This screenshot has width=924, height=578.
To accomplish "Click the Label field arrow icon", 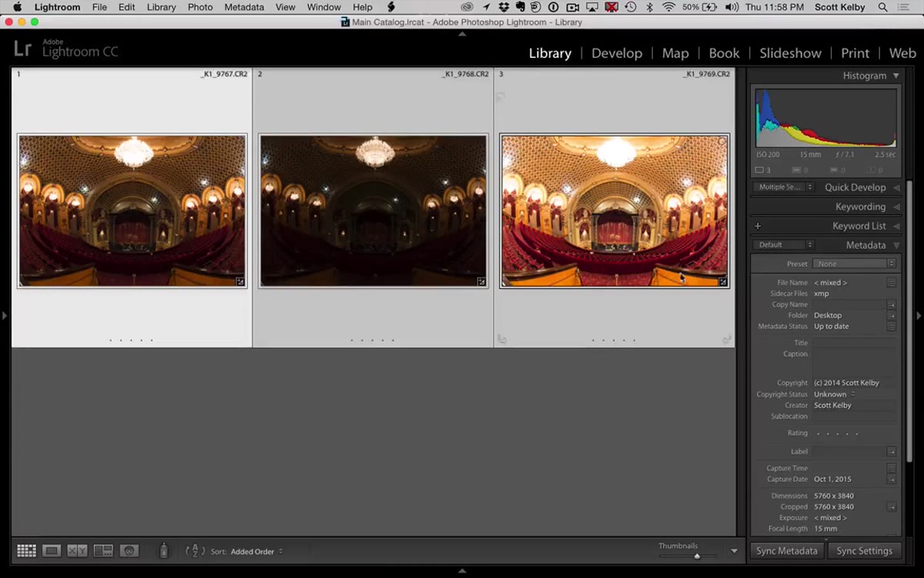I will coord(891,452).
